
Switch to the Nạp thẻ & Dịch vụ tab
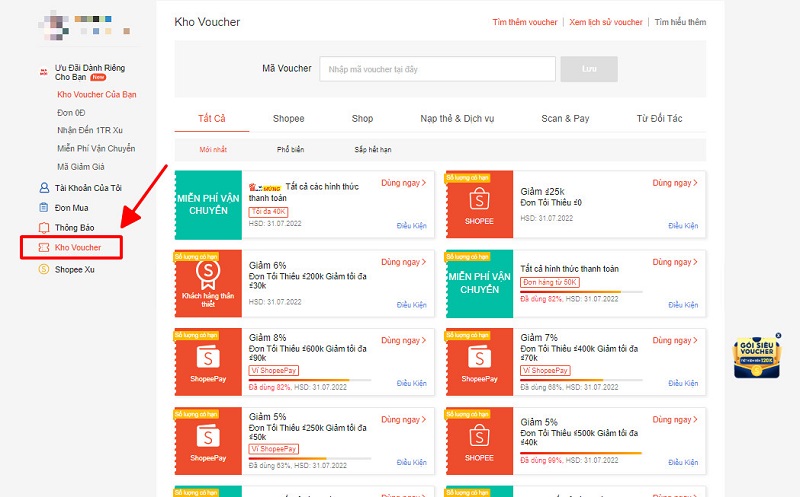[x=457, y=118]
